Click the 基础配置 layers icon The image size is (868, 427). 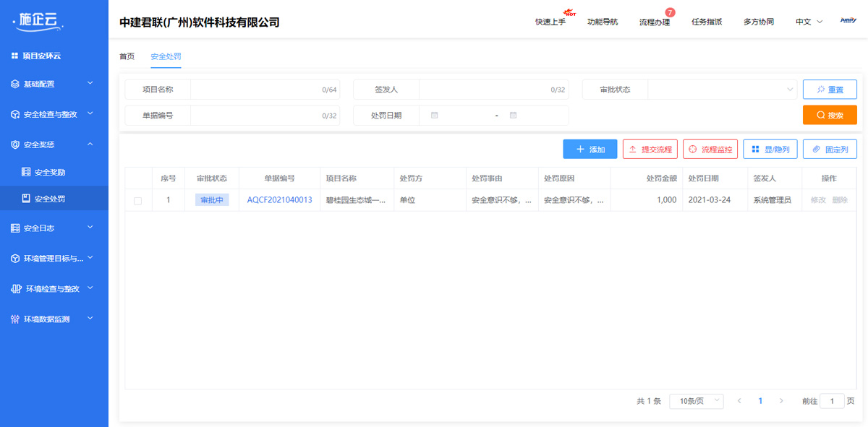tap(15, 84)
